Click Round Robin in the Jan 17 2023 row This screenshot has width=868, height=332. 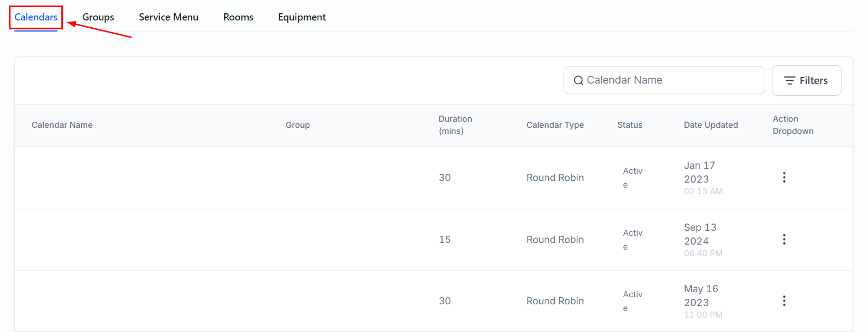tap(555, 178)
